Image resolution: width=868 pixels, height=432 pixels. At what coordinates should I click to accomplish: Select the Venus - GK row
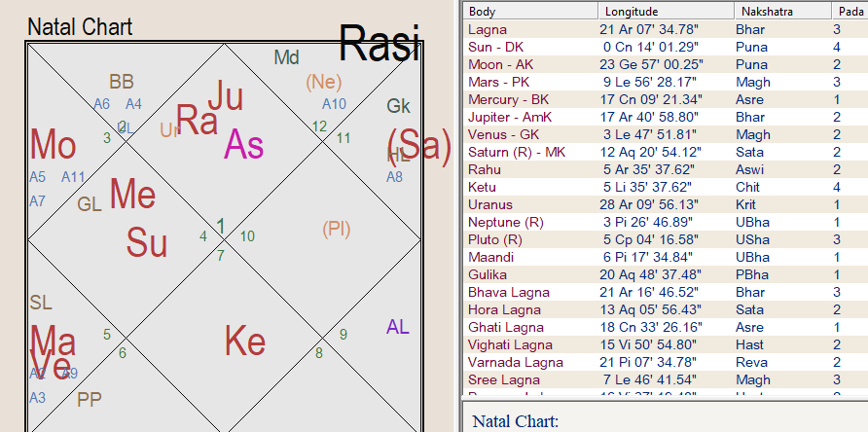(x=666, y=134)
